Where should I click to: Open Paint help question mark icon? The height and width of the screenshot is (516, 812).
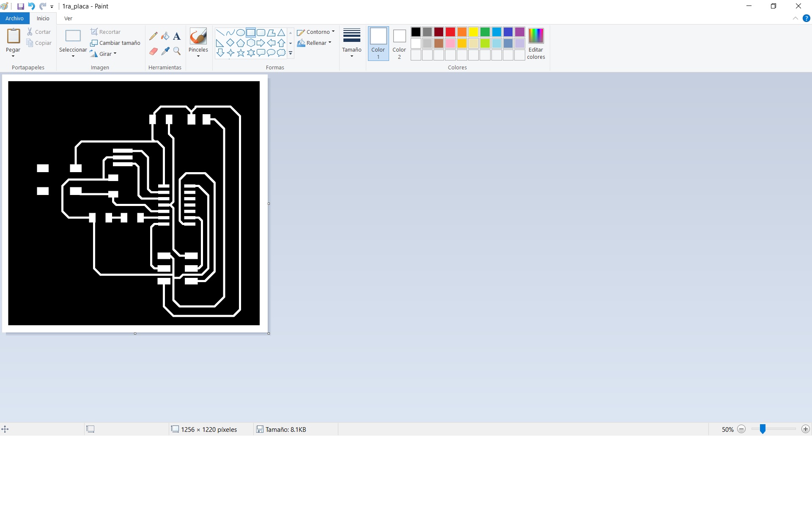tap(806, 18)
